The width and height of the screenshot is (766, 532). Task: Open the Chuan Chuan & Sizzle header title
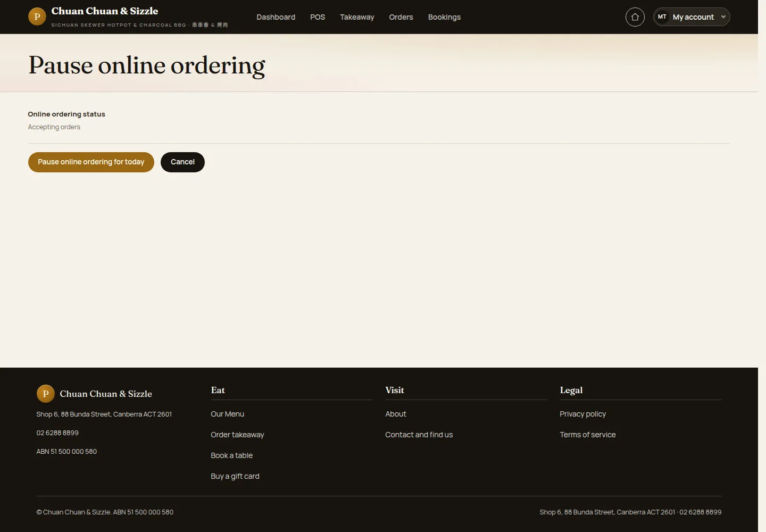105,11
